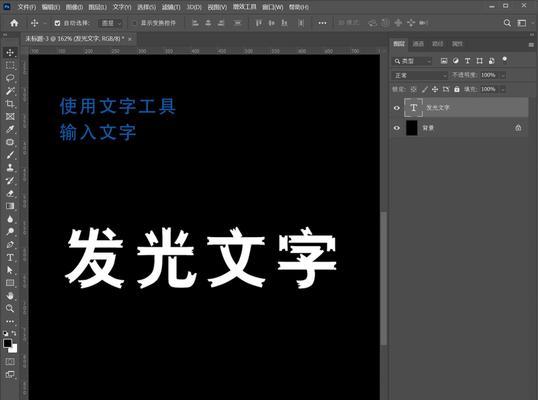
Task: Select the Dodge tool
Action: click(10, 232)
